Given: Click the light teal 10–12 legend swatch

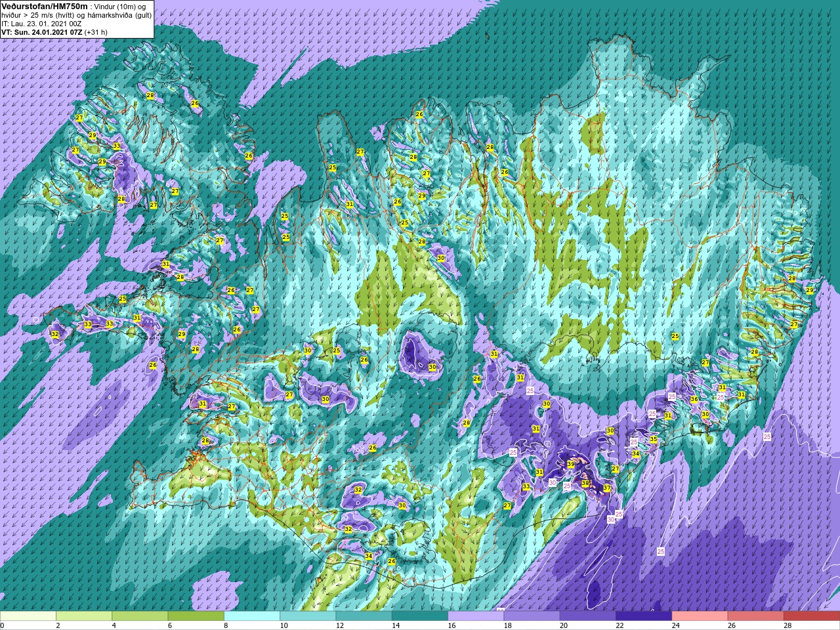Looking at the screenshot, I should pos(308,616).
